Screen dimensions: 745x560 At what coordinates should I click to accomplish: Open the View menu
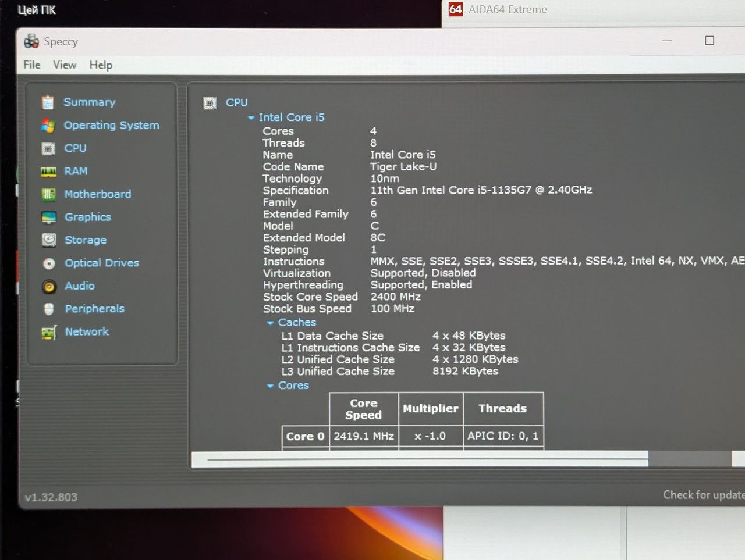pyautogui.click(x=65, y=65)
